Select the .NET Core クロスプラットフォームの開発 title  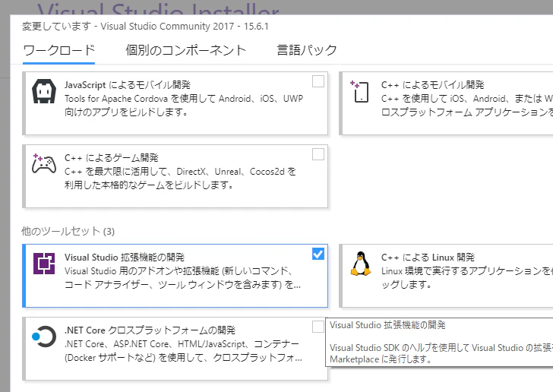(150, 330)
